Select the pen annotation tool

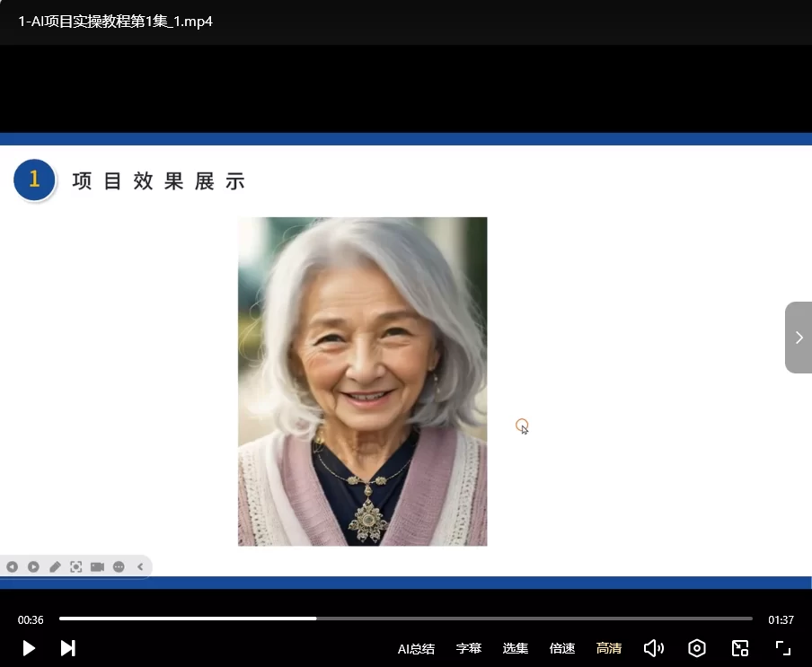pos(55,566)
